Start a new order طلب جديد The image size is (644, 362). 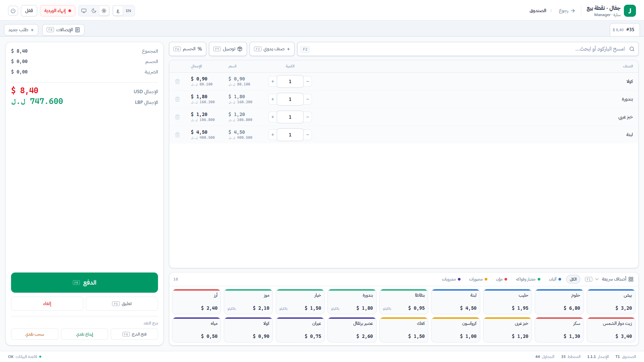21,30
